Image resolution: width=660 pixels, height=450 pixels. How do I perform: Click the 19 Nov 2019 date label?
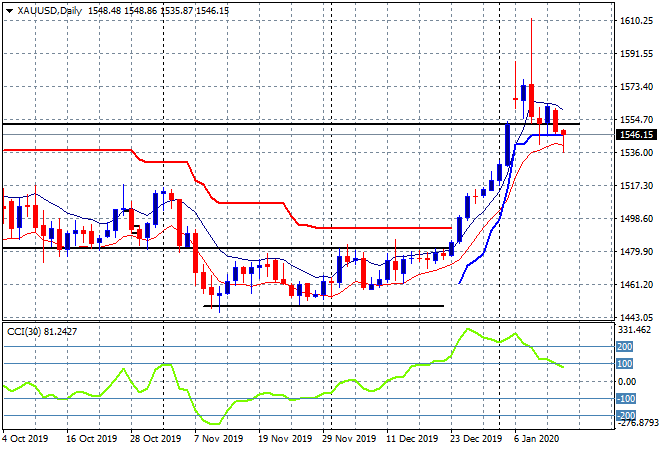click(285, 439)
